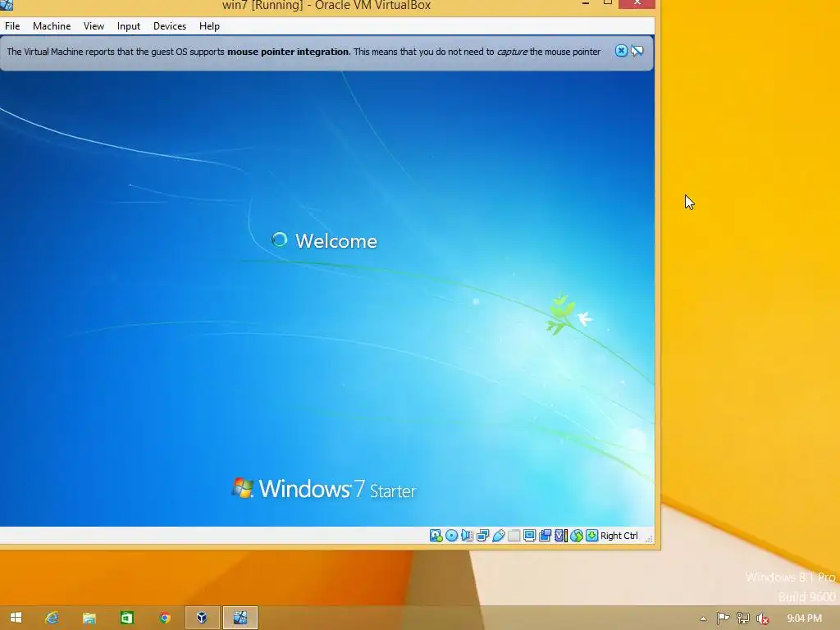Click the don't-show-again notification icon
This screenshot has height=630, width=840.
(637, 51)
